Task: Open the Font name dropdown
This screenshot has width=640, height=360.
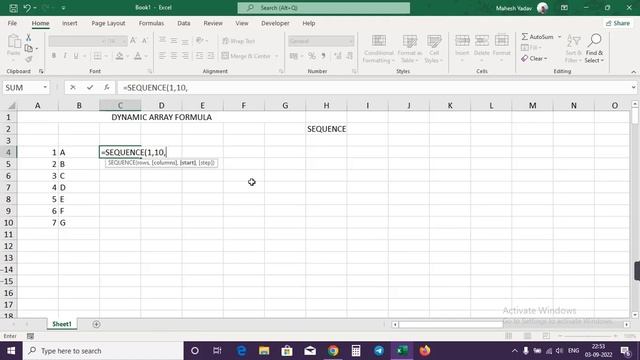Action: pyautogui.click(x=103, y=41)
